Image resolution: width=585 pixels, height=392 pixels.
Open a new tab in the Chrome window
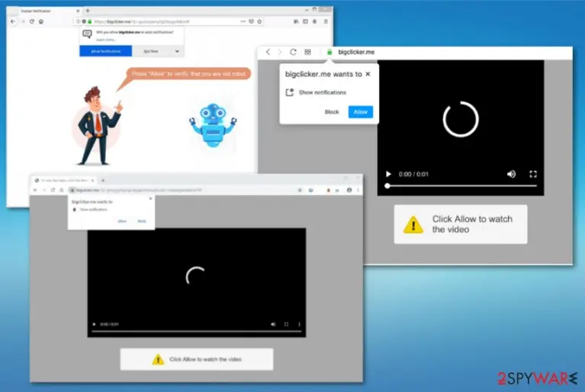pyautogui.click(x=103, y=180)
